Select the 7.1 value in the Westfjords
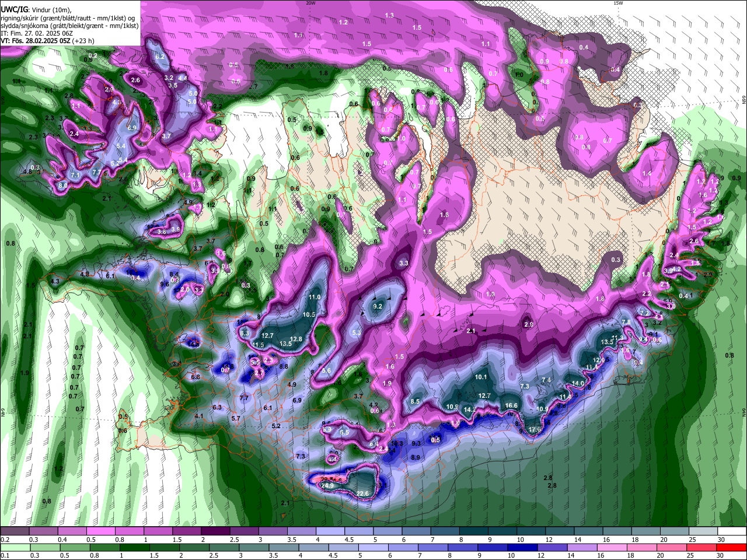747x560 pixels. click(x=75, y=175)
